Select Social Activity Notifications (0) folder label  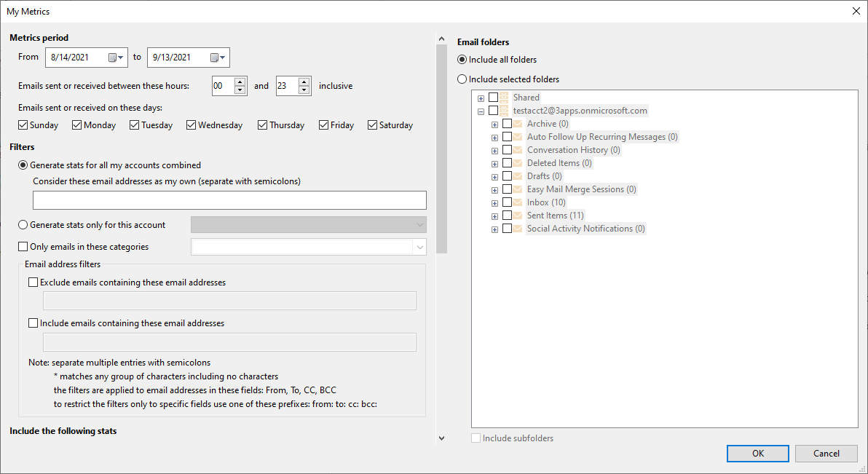[x=586, y=229]
